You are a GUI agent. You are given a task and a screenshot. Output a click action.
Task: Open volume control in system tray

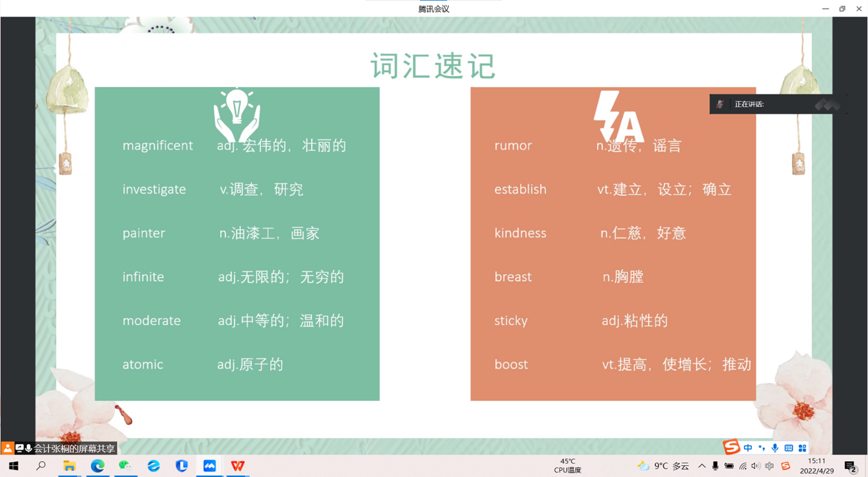756,466
